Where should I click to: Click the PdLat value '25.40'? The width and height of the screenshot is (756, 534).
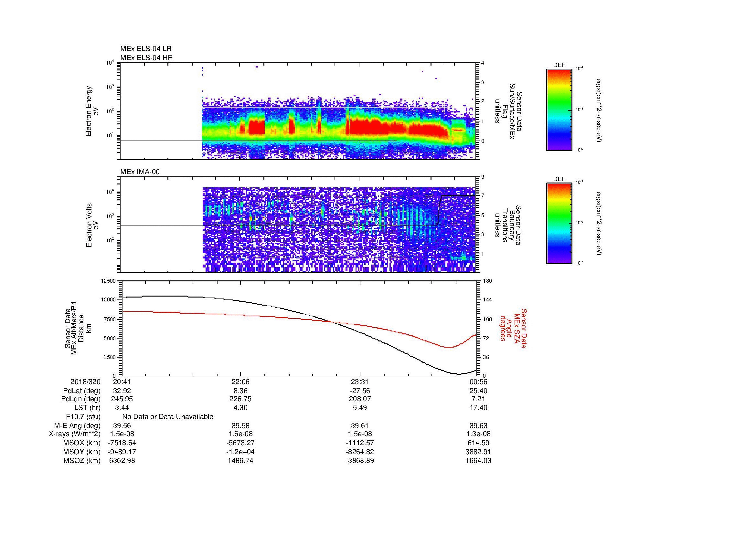click(x=478, y=391)
